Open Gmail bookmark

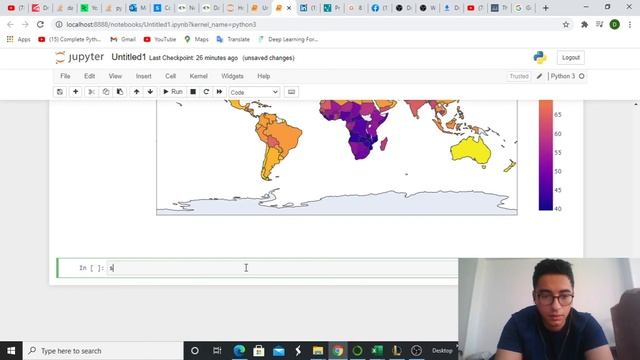click(123, 39)
